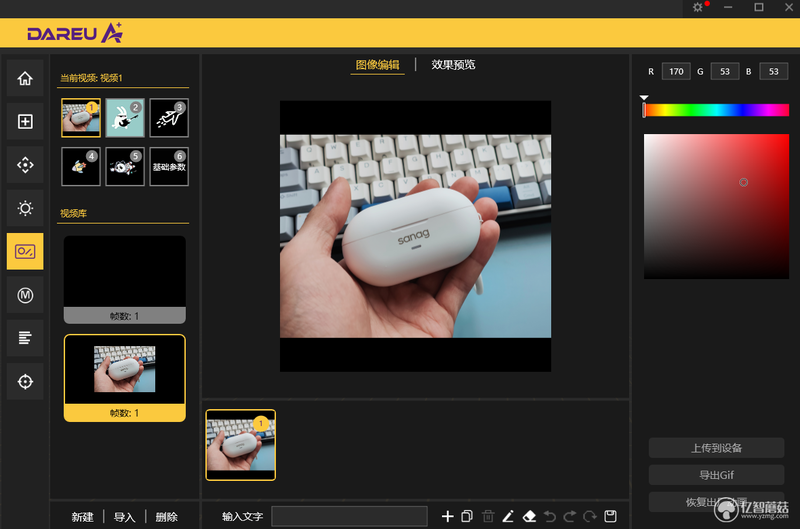Select video slot 1 thumbnail
Viewport: 800px width, 529px height.
tap(81, 118)
